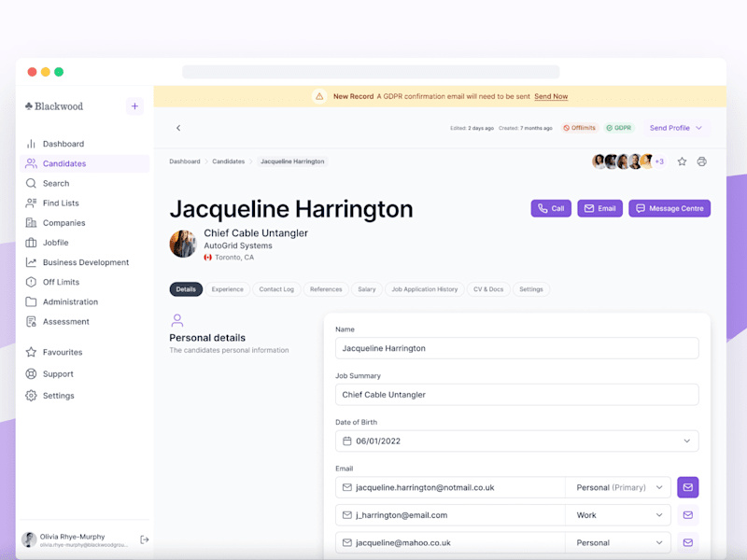Switch to the Contact Log tab
This screenshot has height=560, width=747.
click(x=276, y=289)
